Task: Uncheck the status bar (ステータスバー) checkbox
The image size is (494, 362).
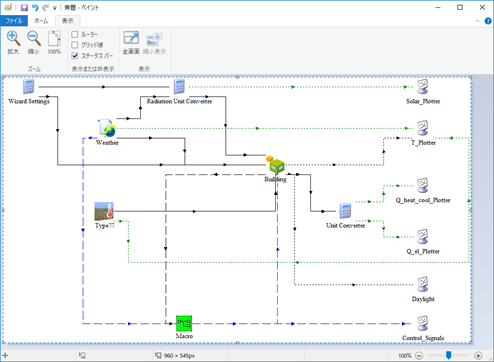Action: (x=75, y=56)
